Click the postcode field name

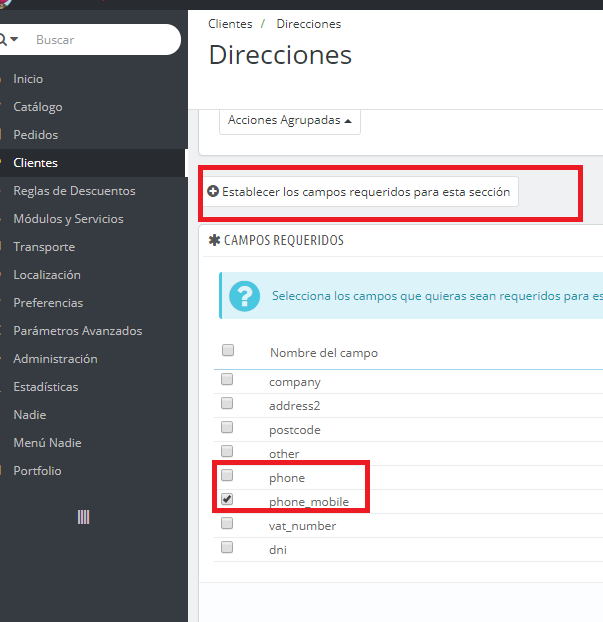(295, 430)
